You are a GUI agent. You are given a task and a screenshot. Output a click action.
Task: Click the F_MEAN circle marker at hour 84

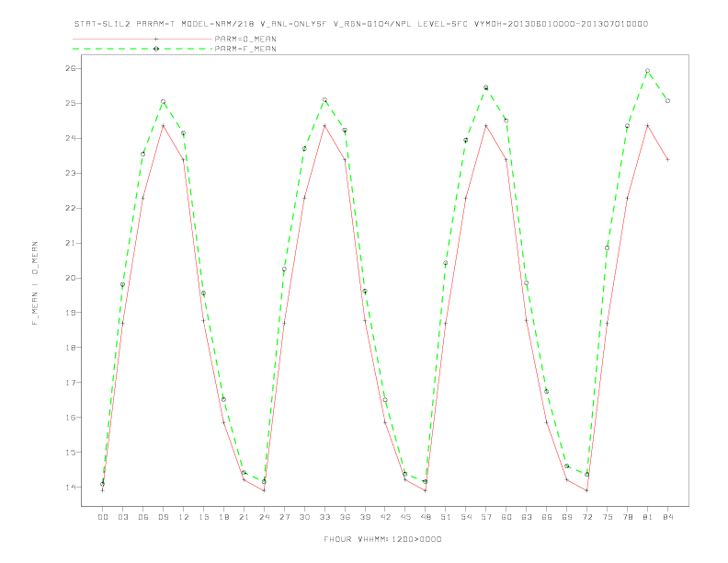667,101
